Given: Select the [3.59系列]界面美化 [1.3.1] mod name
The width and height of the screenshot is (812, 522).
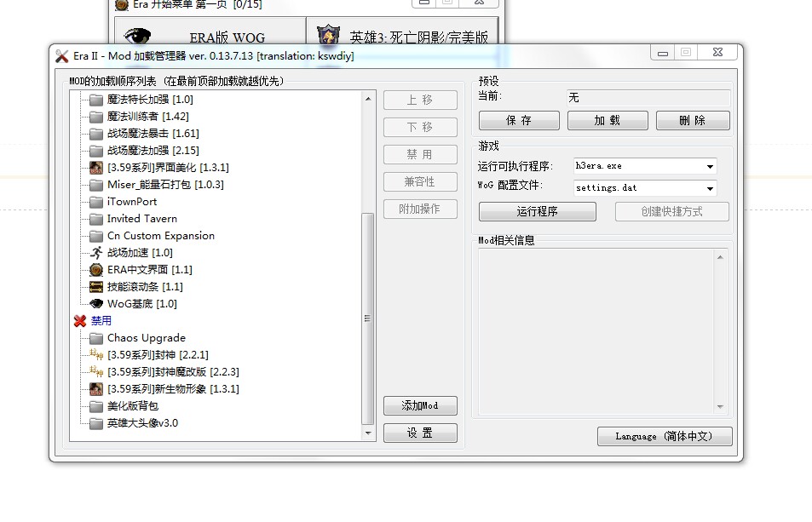Looking at the screenshot, I should point(169,168).
